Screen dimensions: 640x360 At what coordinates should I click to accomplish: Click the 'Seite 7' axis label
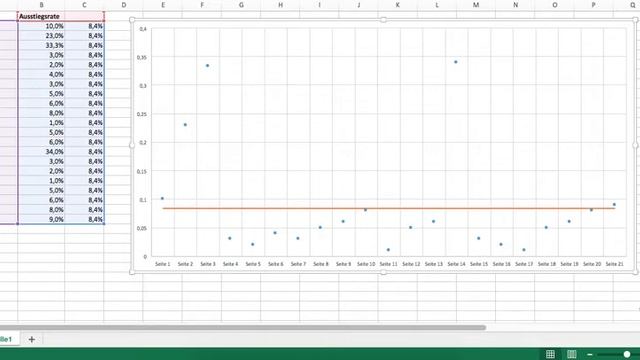point(298,264)
